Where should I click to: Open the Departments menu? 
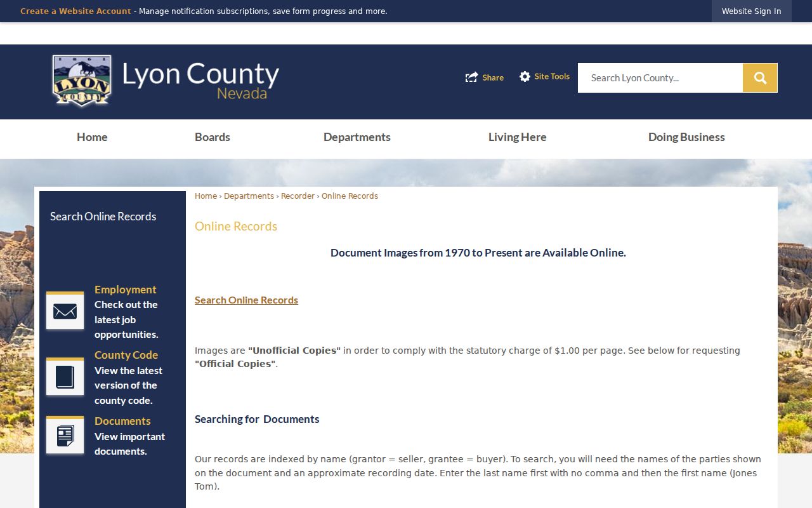[357, 137]
